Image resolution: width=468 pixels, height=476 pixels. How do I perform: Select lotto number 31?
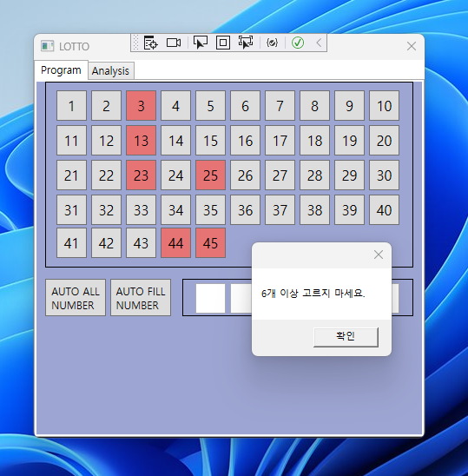tap(71, 209)
